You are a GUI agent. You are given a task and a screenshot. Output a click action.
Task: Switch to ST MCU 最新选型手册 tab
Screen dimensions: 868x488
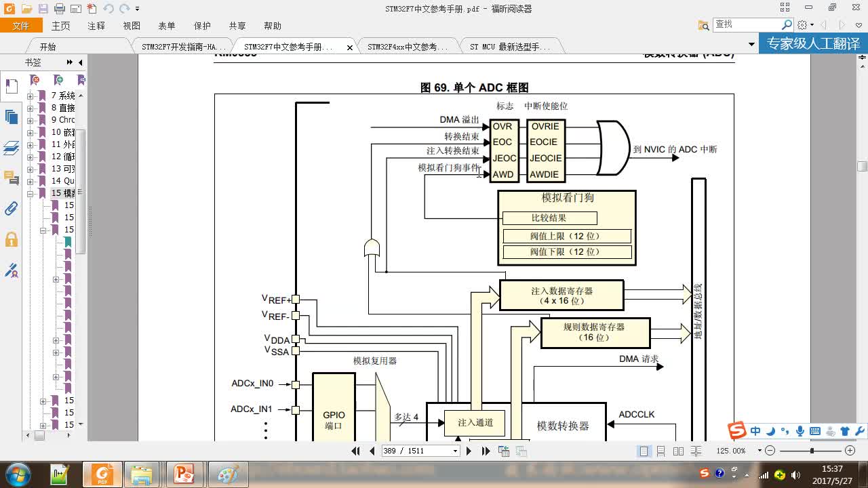coord(510,47)
